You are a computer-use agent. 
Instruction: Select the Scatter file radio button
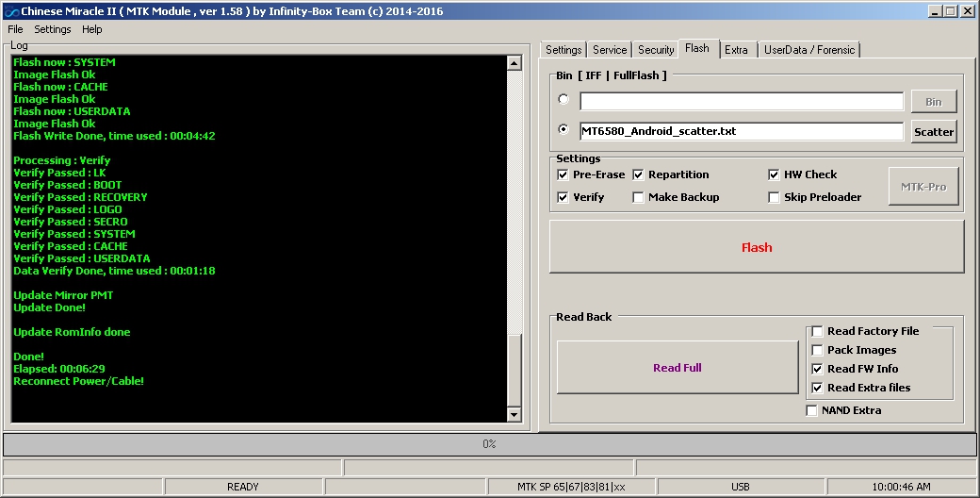click(563, 129)
